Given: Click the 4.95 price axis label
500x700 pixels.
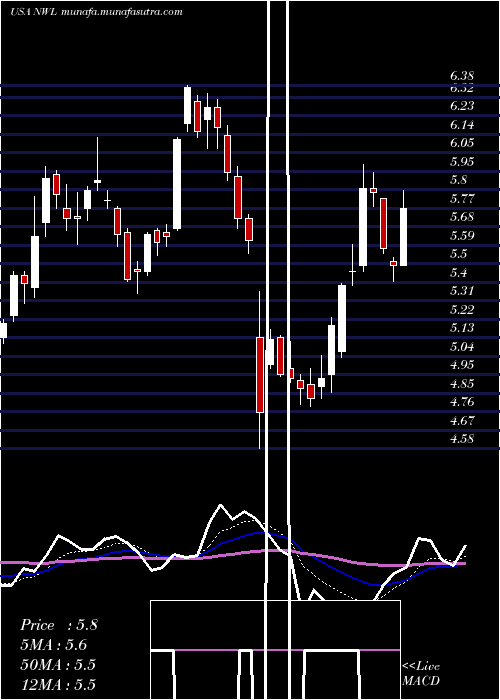Looking at the screenshot, I should [462, 365].
